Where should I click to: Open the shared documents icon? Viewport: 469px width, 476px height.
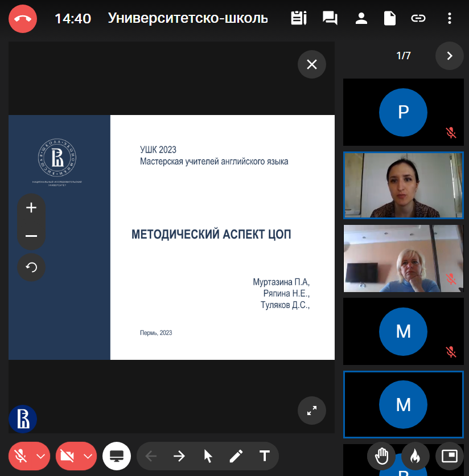[389, 18]
